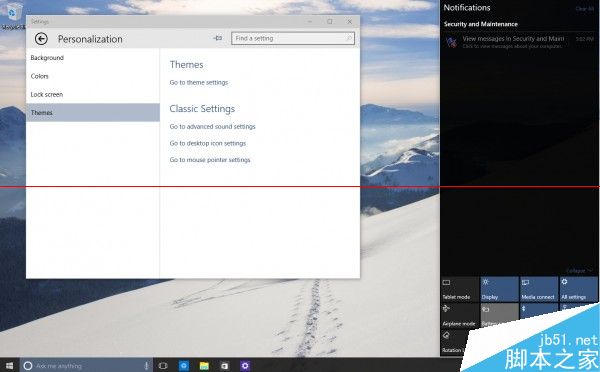Activate the Cortana microphone icon
This screenshot has width=600, height=372.
(146, 366)
